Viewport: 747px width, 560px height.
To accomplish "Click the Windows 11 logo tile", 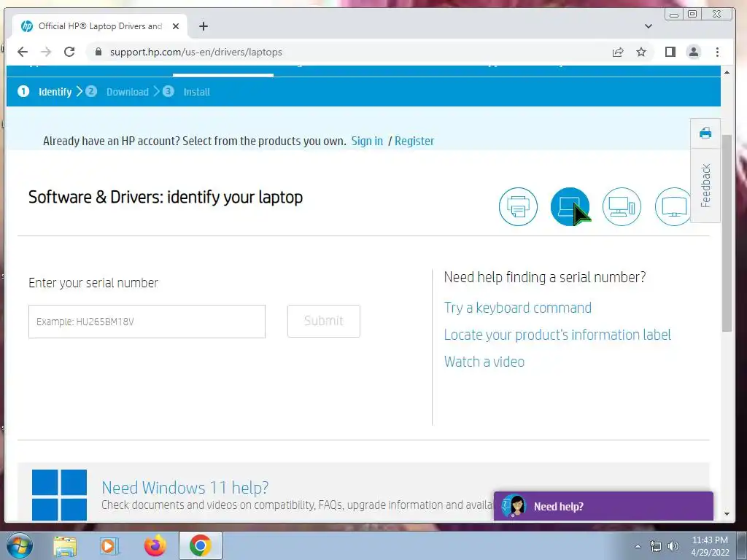I will (59, 495).
